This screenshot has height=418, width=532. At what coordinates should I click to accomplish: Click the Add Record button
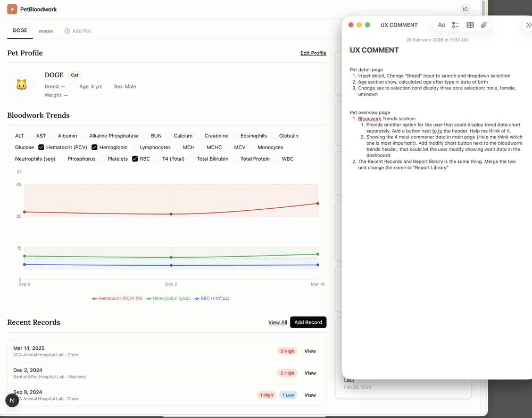(x=308, y=322)
